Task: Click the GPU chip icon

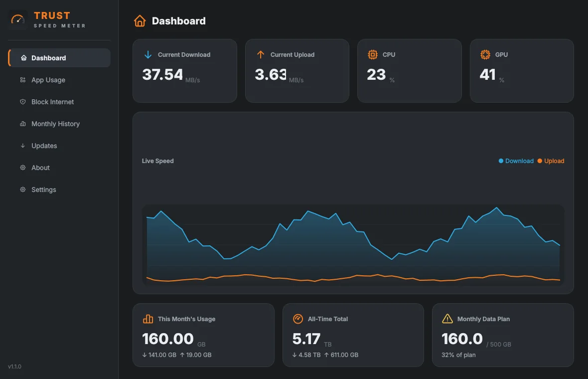Action: pos(485,55)
